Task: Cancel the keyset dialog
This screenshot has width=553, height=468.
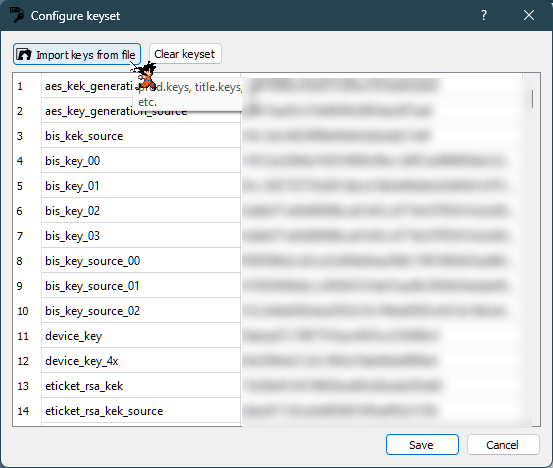Action: [x=503, y=444]
